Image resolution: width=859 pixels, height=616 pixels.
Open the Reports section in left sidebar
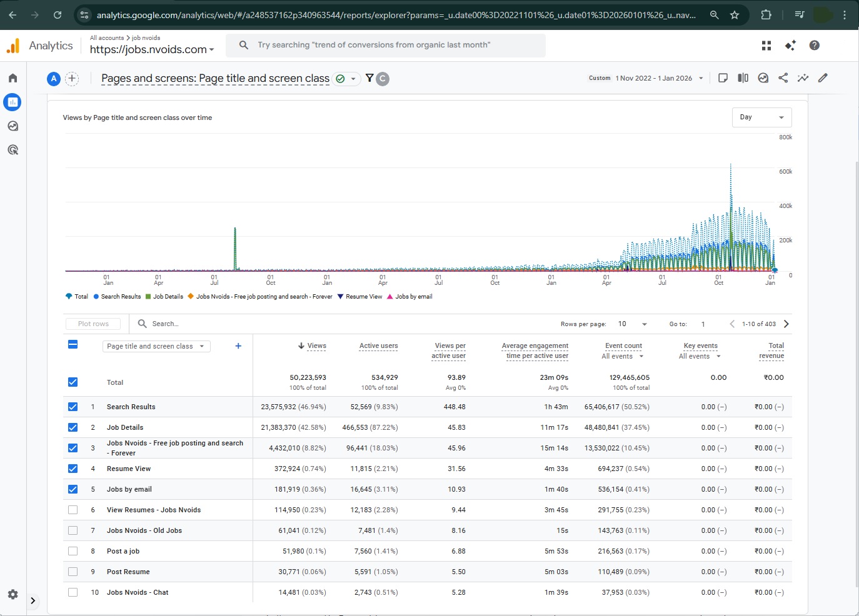coord(13,102)
